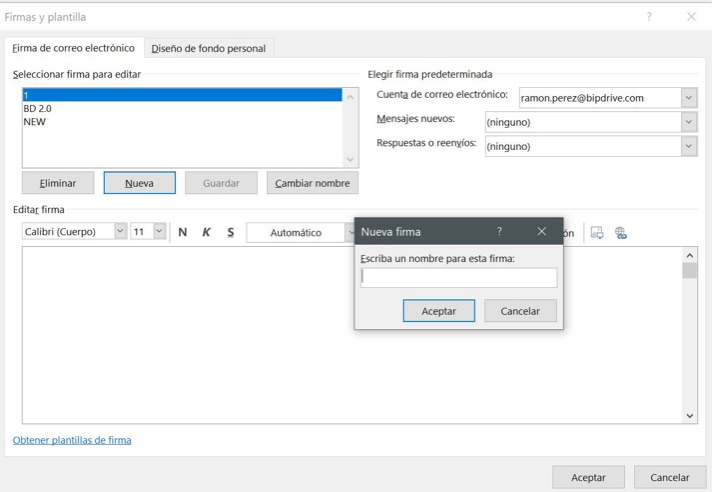Screen dimensions: 712x492
Task: Click Cancelar at bottom of Firmas y plantilla
Action: (670, 477)
